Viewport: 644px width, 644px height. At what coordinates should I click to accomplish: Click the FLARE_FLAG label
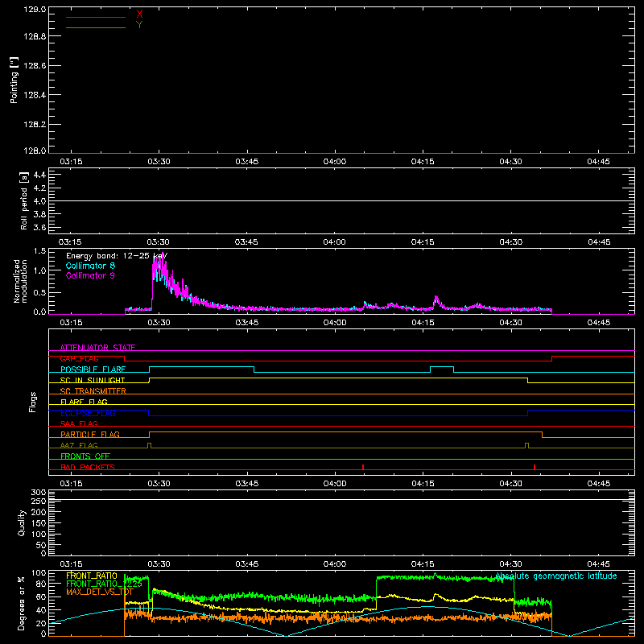click(84, 402)
